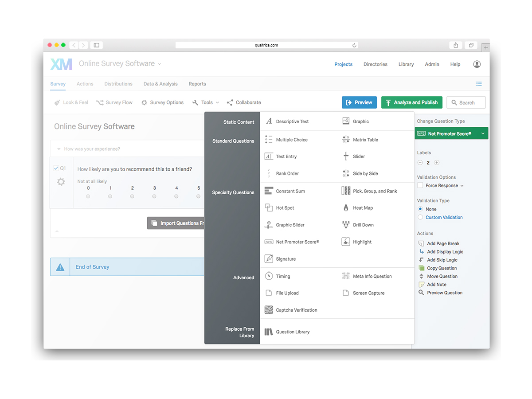532x399 pixels.
Task: Choose the Custom Validation radio button
Action: tap(420, 217)
